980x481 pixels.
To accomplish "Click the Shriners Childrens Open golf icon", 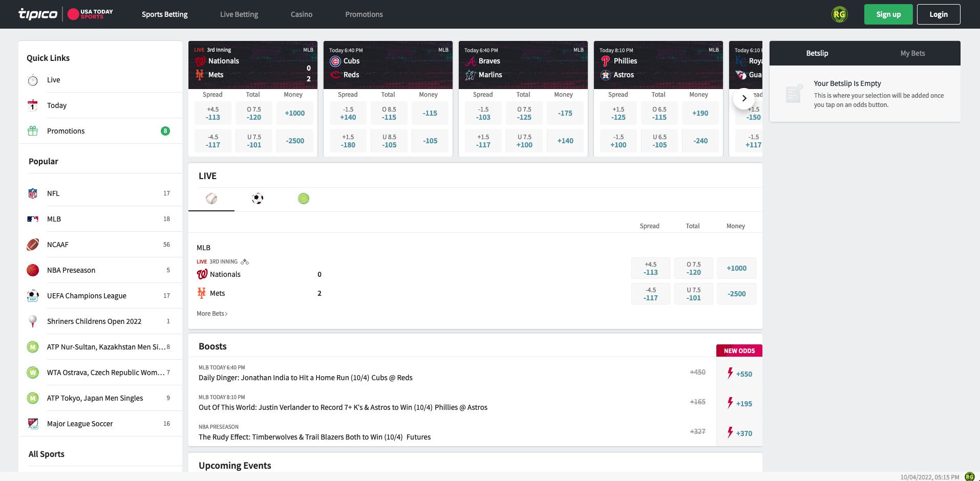I will tap(33, 321).
